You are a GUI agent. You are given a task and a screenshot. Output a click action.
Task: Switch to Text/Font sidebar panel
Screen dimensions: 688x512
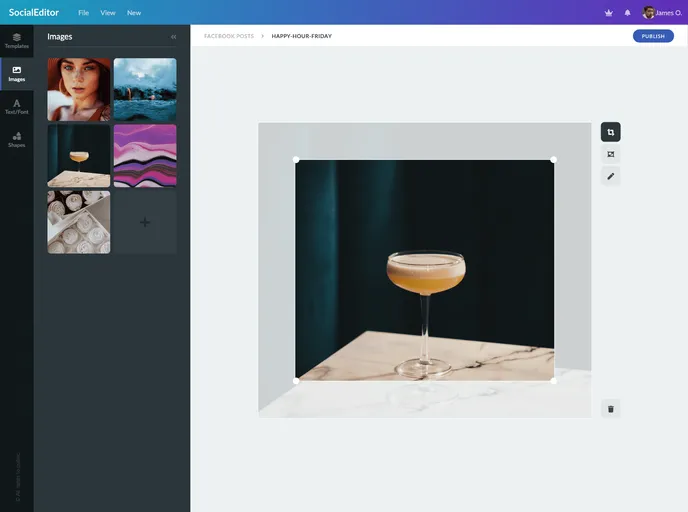coord(16,106)
